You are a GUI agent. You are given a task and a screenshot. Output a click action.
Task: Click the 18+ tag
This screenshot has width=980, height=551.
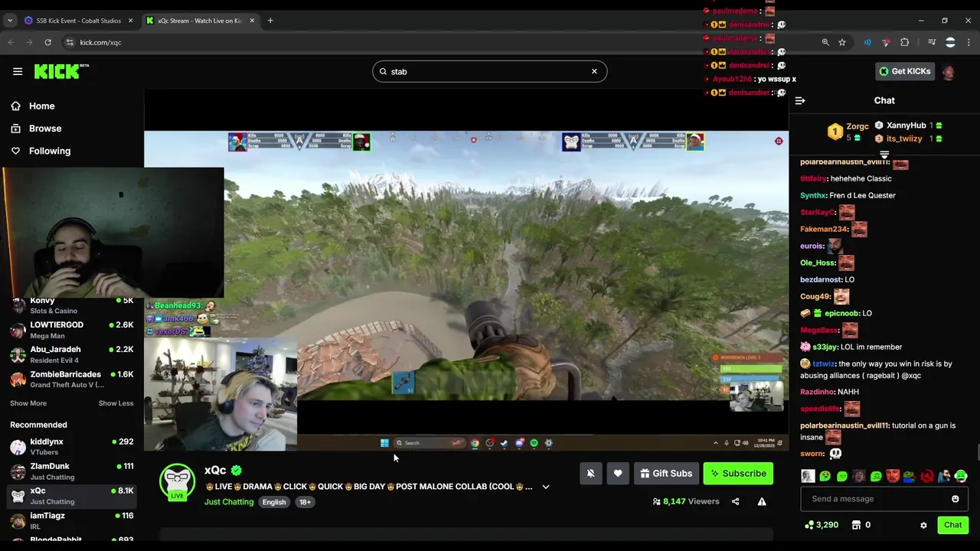tap(305, 502)
